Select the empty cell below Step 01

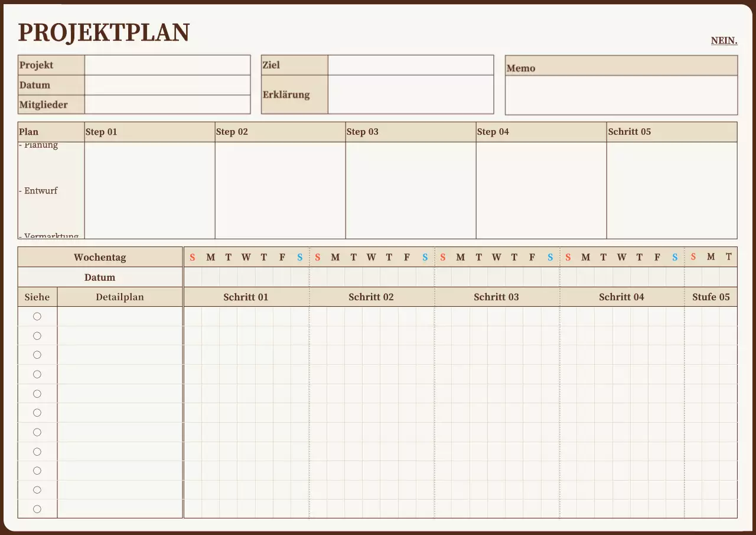coord(149,190)
